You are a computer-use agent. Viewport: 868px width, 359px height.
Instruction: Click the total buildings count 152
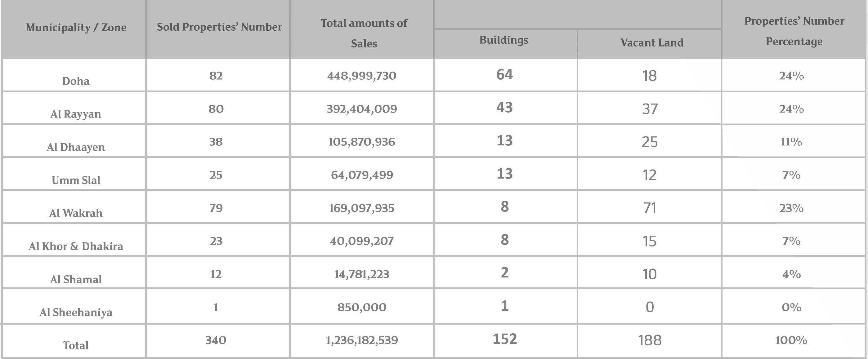pos(504,339)
